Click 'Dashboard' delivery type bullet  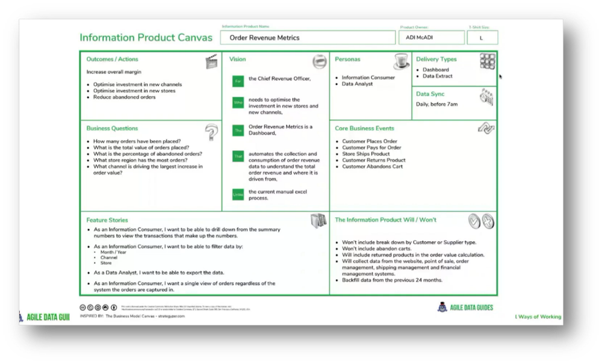[436, 70]
